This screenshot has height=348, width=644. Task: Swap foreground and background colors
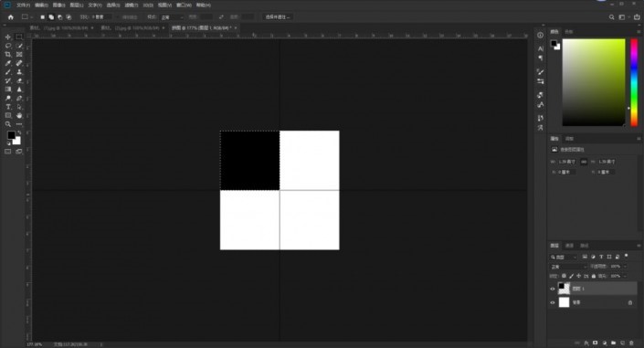19,132
